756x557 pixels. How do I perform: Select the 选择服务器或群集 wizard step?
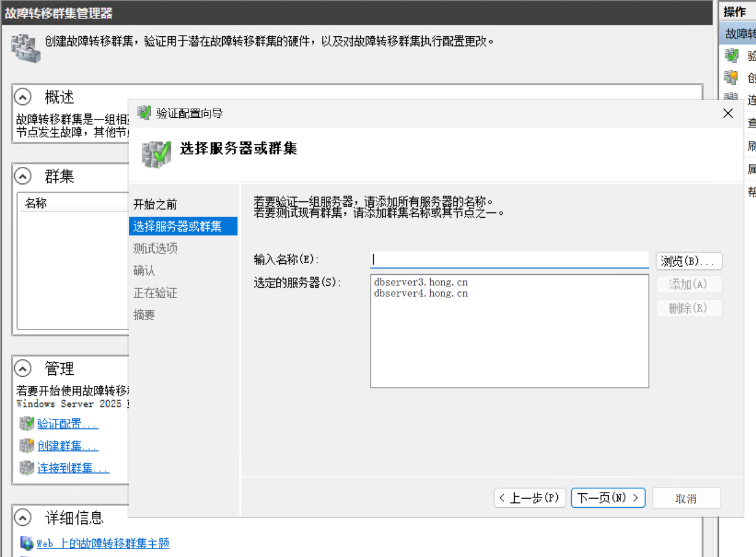177,226
